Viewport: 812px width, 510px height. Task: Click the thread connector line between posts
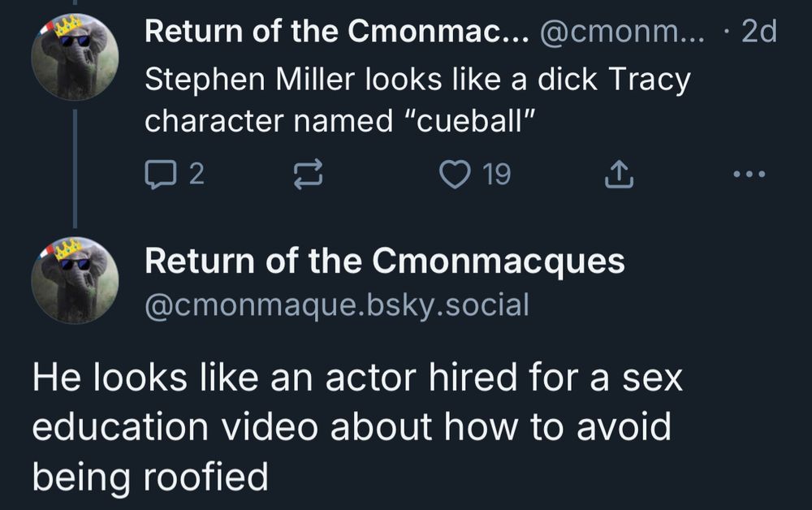click(75, 169)
